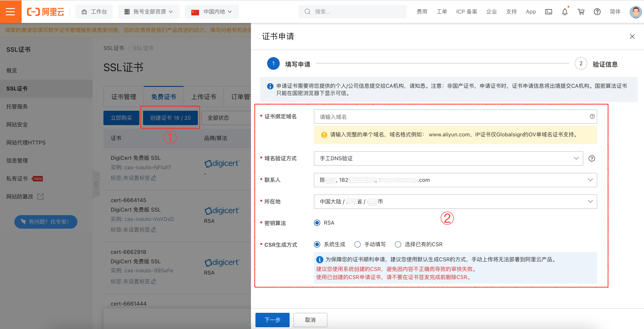The image size is (644, 329).
Task: Click 立即购买 button
Action: coord(121,118)
